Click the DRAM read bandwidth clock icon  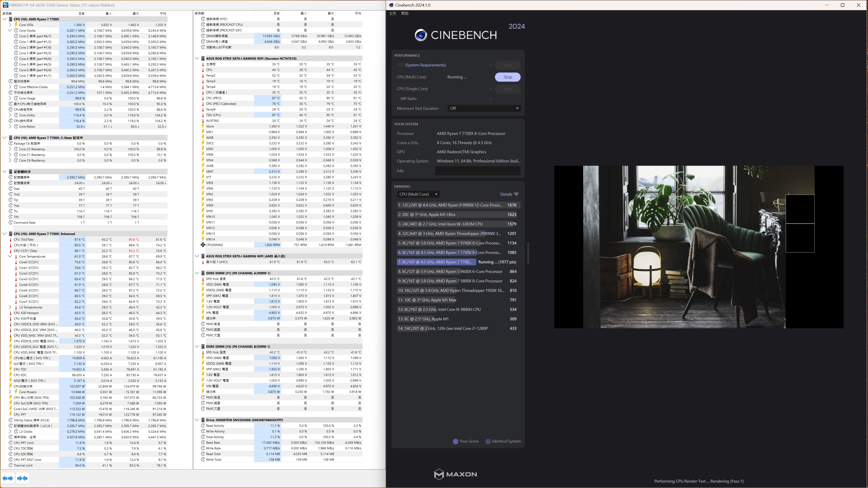point(203,36)
